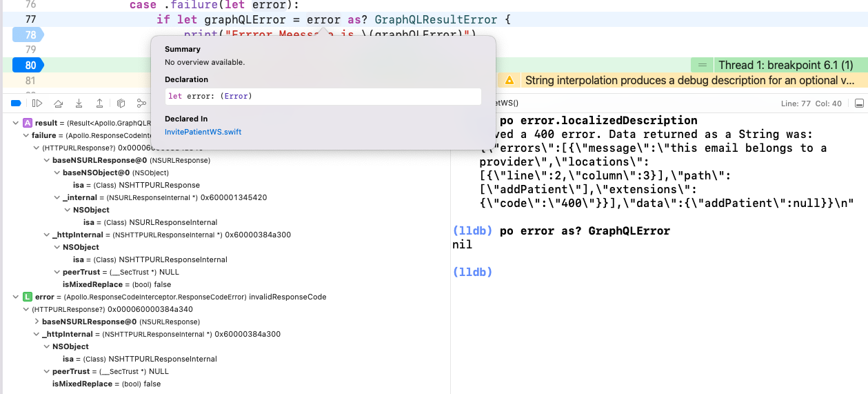The image size is (868, 394).
Task: Click the yellow warning triangle icon
Action: 509,81
